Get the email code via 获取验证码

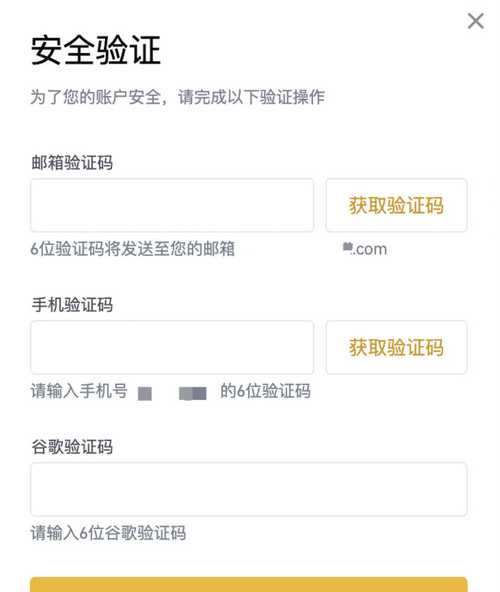397,205
